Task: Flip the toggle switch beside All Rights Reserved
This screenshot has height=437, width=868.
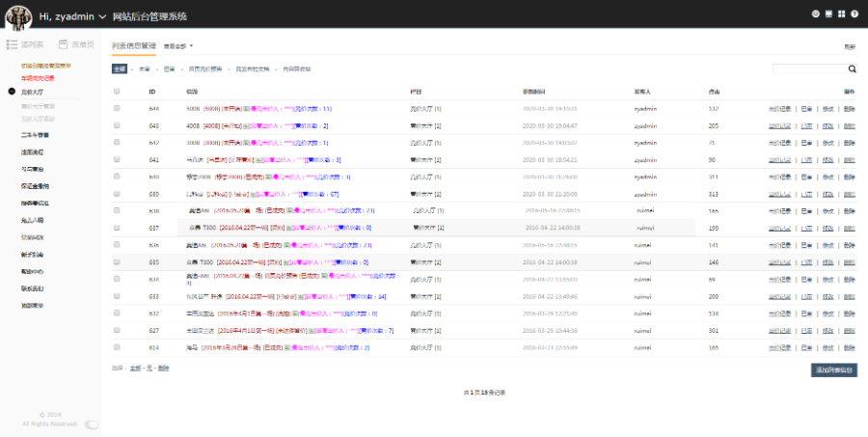Action: (92, 424)
